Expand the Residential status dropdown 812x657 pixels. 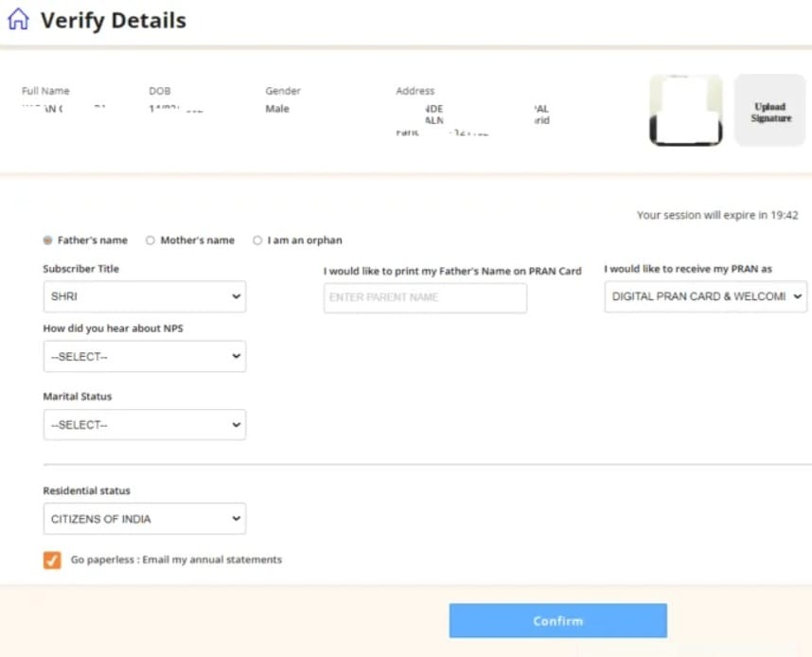[145, 519]
